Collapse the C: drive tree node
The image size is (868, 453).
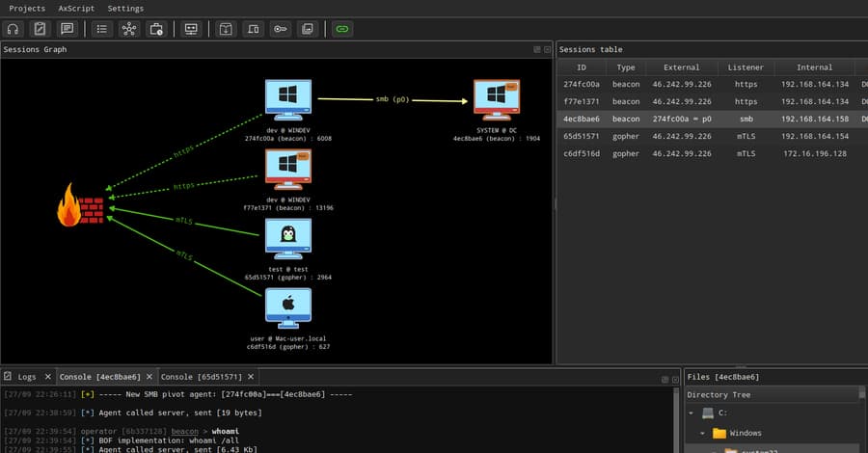point(692,413)
